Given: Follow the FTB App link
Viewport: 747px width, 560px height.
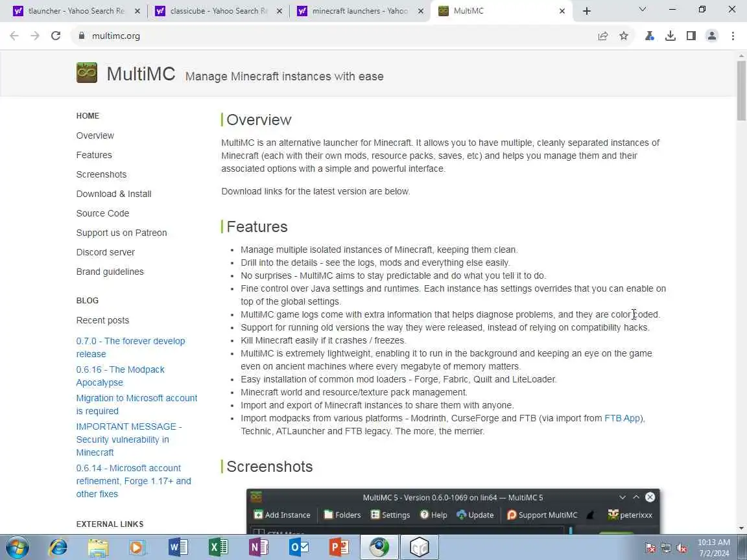Looking at the screenshot, I should click(x=622, y=419).
